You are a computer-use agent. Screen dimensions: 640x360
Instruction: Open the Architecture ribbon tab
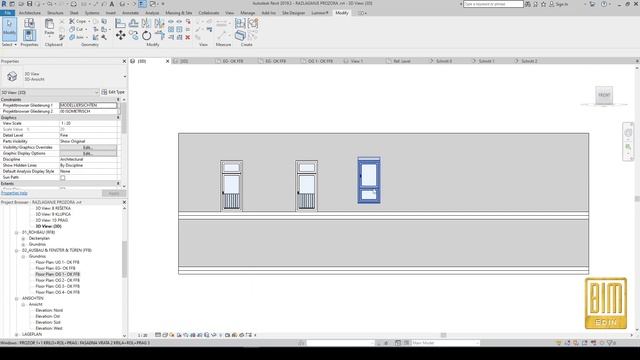coord(30,13)
